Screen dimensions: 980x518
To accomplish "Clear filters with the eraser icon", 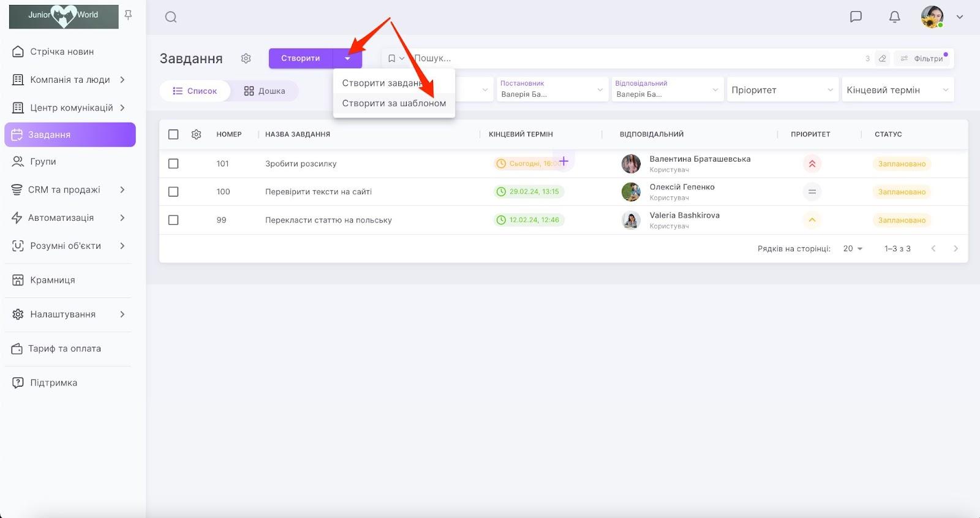I will [x=882, y=58].
